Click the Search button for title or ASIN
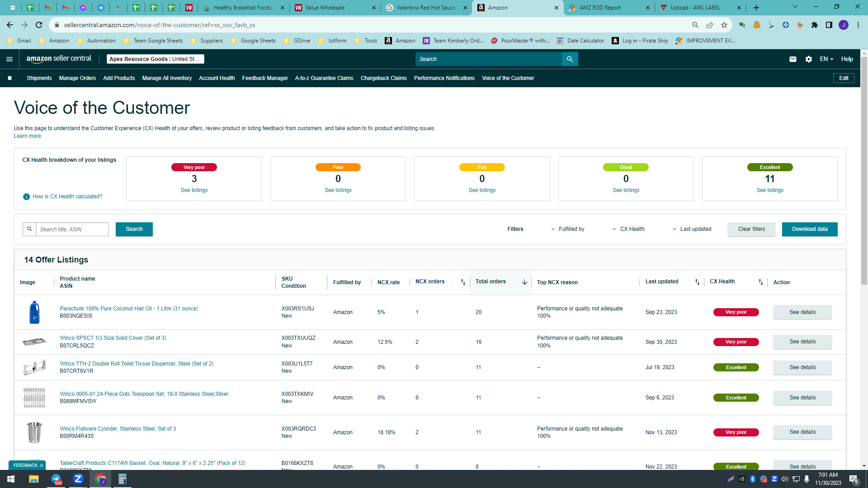The image size is (868, 488). (134, 229)
